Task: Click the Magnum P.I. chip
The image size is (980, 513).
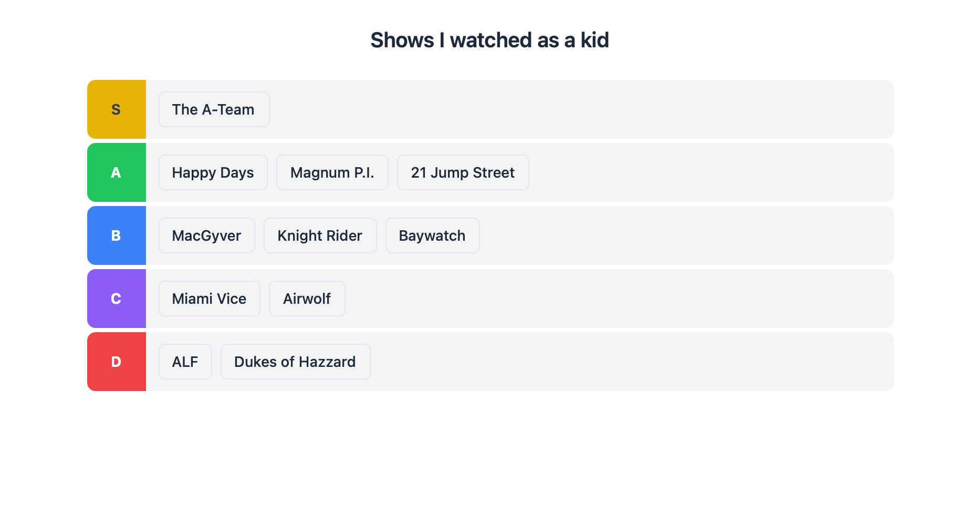Action: (332, 172)
